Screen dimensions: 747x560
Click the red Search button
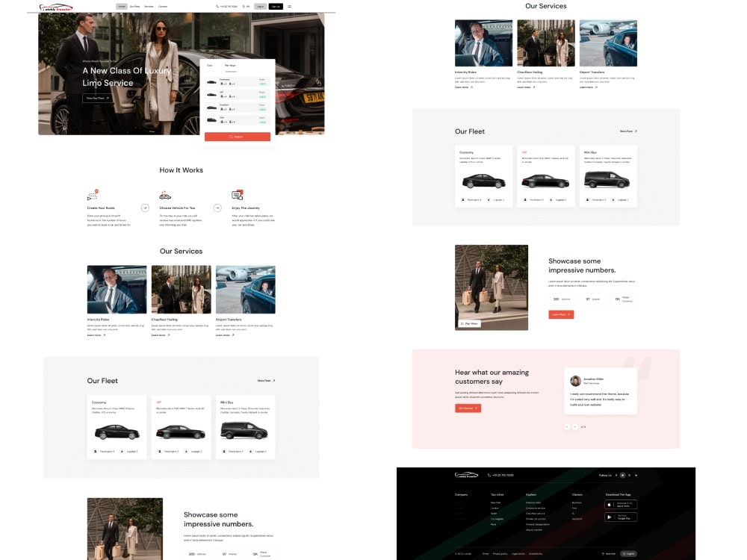(x=238, y=137)
